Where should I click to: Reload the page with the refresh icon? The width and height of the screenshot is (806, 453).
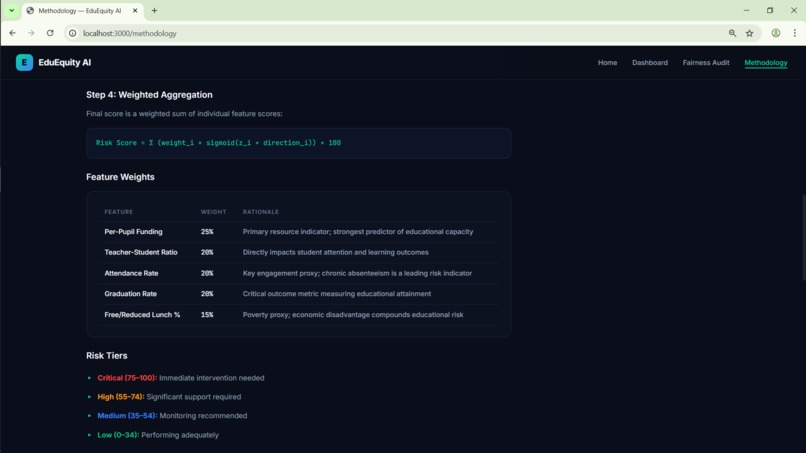[x=50, y=33]
